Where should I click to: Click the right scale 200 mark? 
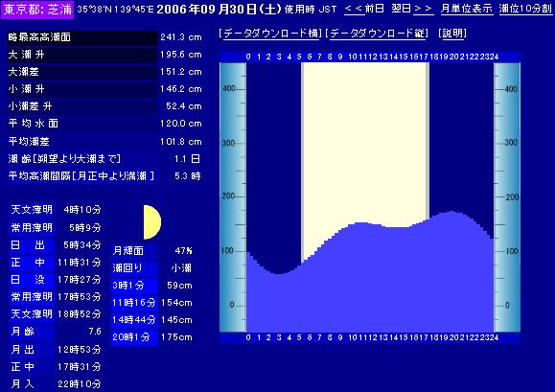point(512,197)
